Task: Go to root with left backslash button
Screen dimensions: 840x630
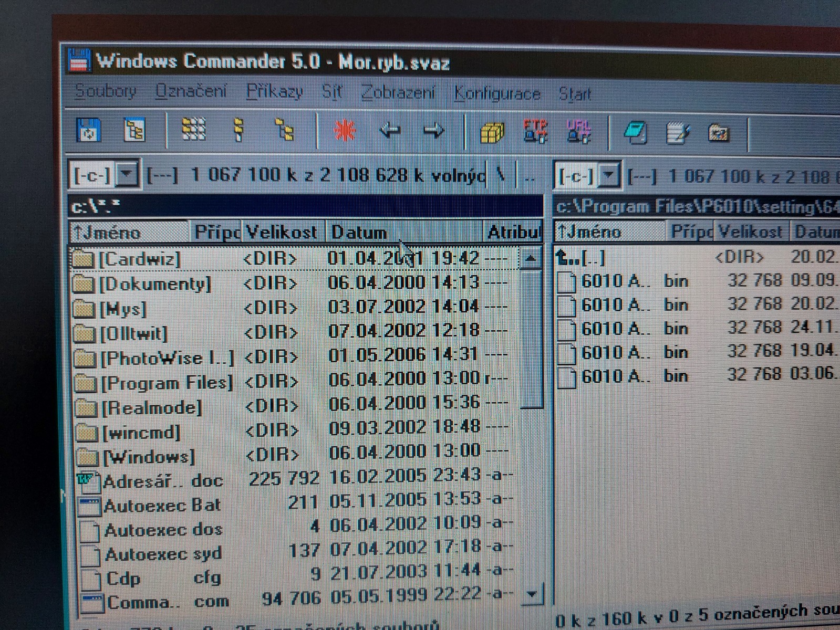Action: click(x=501, y=175)
